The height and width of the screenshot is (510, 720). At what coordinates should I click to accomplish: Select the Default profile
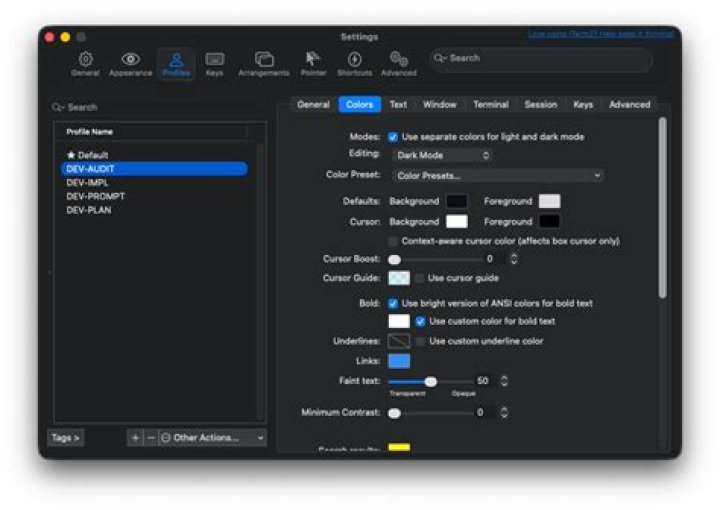coord(154,155)
